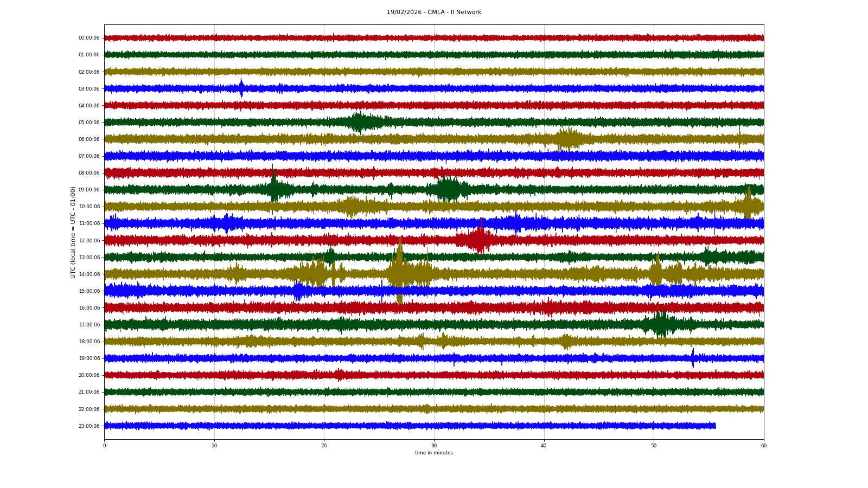Select the 05:00:06 hour label

[x=89, y=123]
